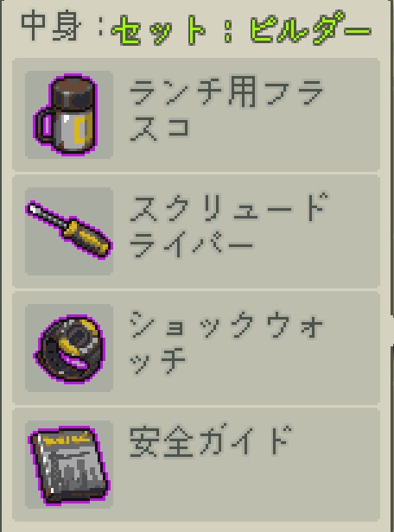Click the flask's dark brown lid
Viewport: 394px width, 532px height.
[73, 92]
